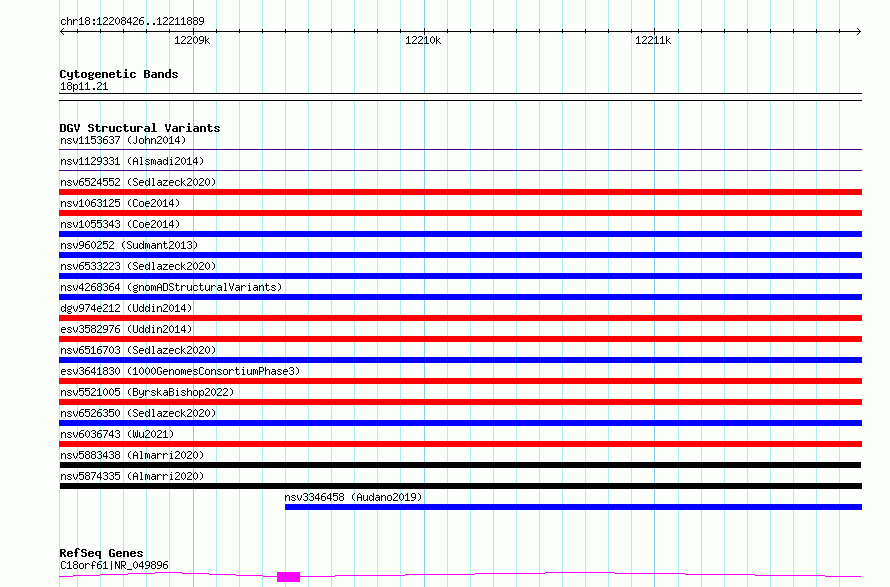Screen dimensions: 890x587
Task: Open nsv6516703 (Sedlazeck2020) label
Action: tap(138, 350)
